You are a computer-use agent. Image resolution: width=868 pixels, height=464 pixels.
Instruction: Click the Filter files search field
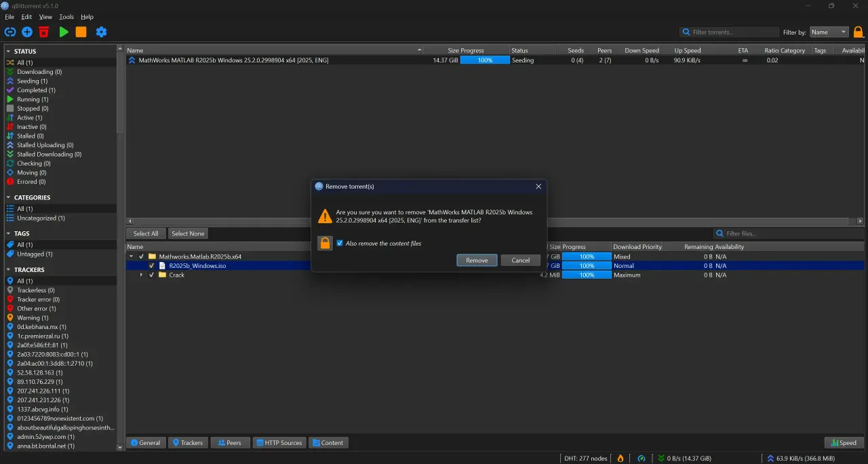coord(789,233)
